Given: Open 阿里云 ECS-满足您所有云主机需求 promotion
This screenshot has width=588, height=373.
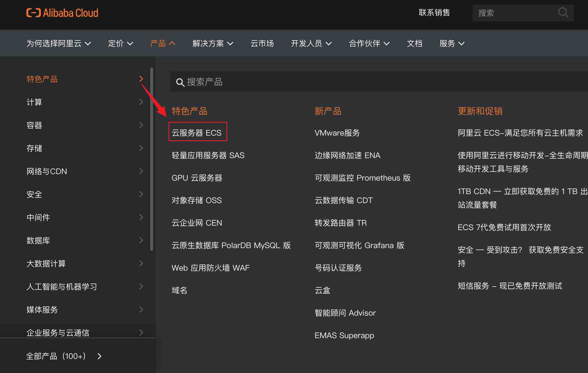Looking at the screenshot, I should click(x=520, y=133).
